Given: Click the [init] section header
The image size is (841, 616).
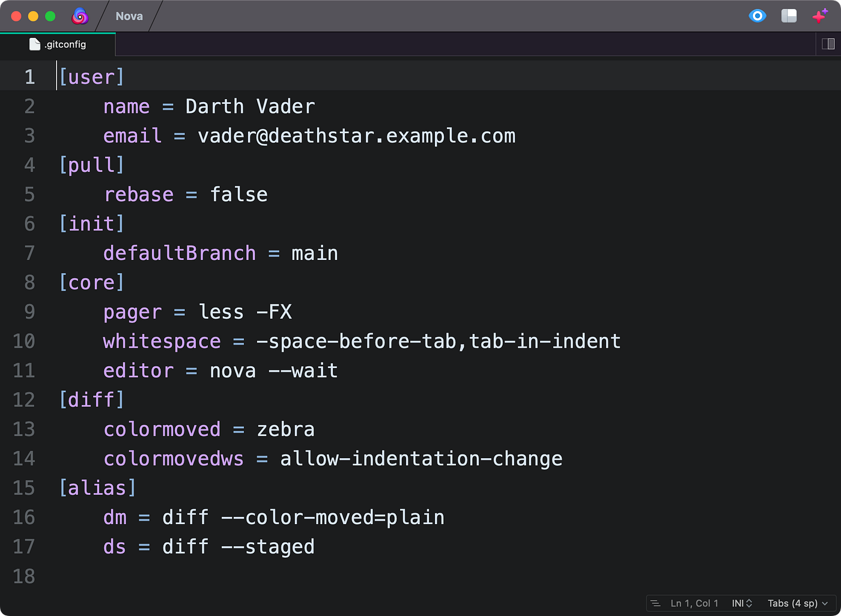Looking at the screenshot, I should click(x=91, y=224).
